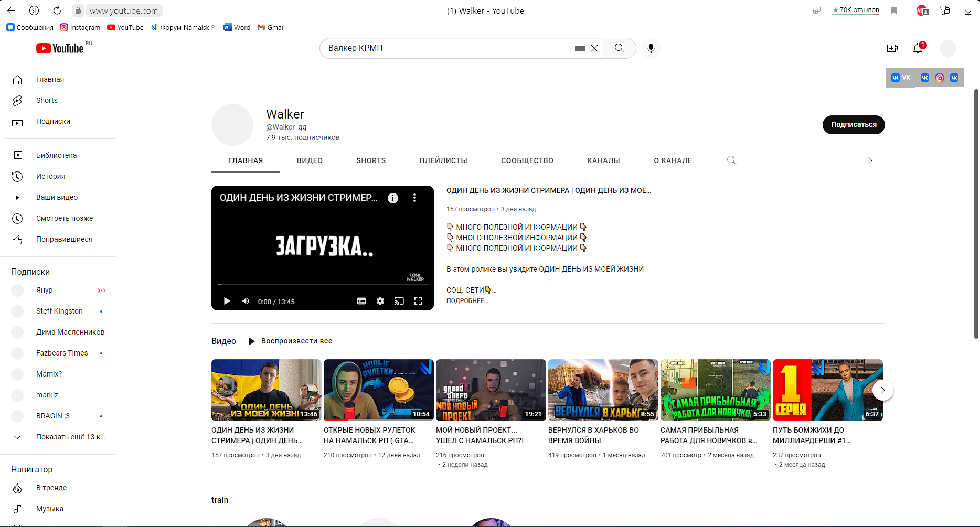Open the ОДИН ДЕНЬ ИЗ МОЕЙ ЖИЗНИ thumbnail
The height and width of the screenshot is (527, 980).
point(267,390)
